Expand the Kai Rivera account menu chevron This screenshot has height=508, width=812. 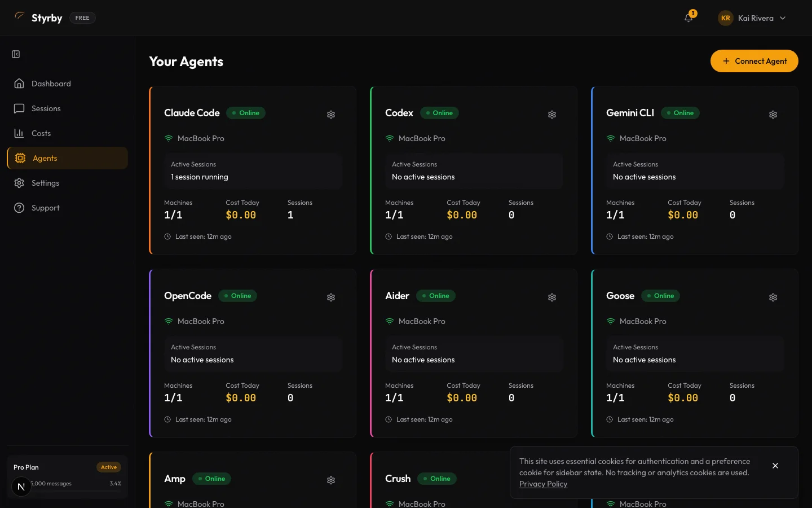[x=783, y=18]
